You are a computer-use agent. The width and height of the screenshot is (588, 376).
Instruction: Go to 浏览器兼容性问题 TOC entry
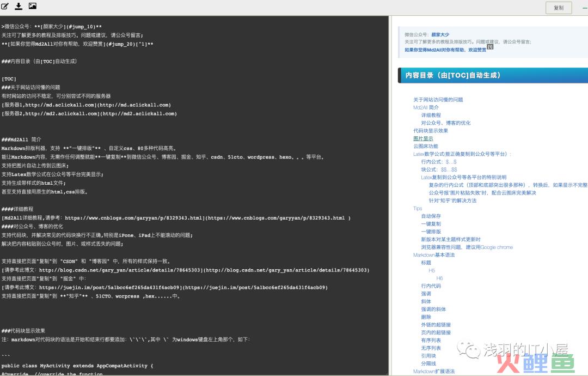467,247
